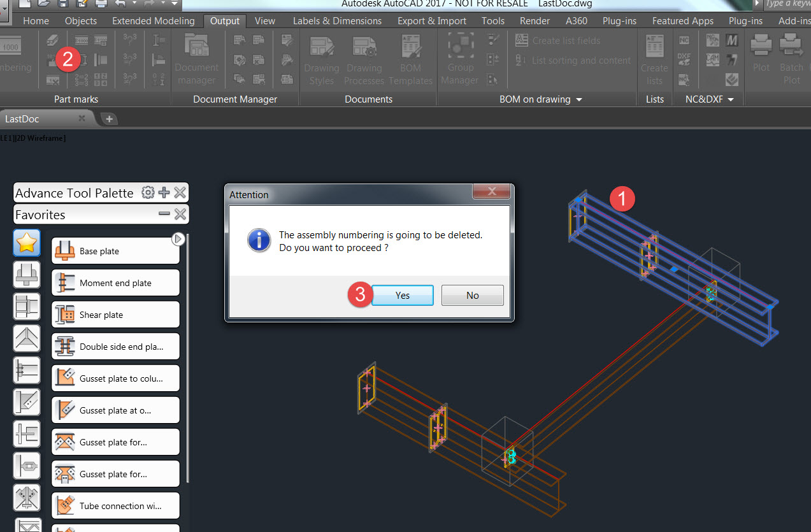Open Advance Tool Palette settings gear

(x=148, y=193)
